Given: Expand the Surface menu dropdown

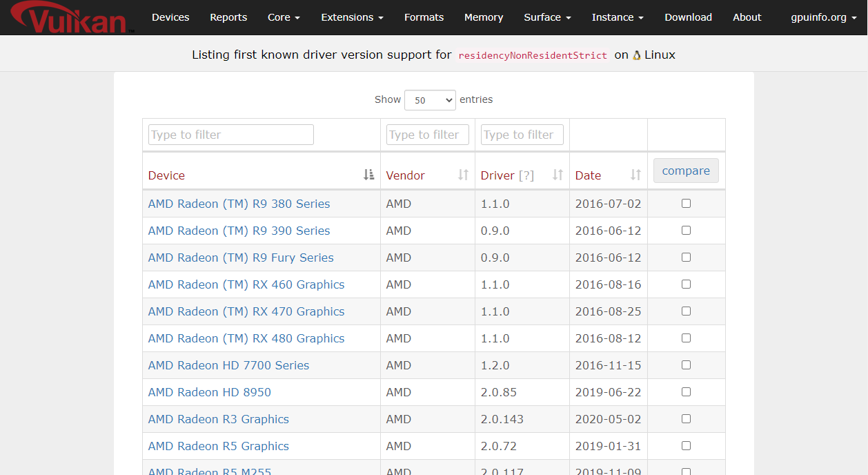Looking at the screenshot, I should [x=547, y=17].
